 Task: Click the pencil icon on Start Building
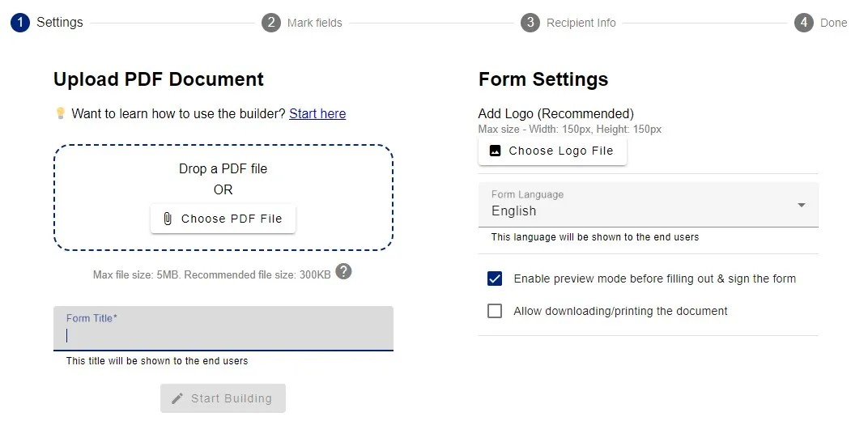177,398
